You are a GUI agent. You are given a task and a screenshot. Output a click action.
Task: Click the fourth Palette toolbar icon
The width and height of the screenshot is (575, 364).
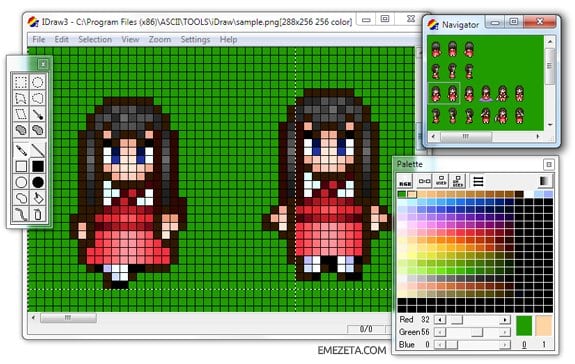click(458, 181)
